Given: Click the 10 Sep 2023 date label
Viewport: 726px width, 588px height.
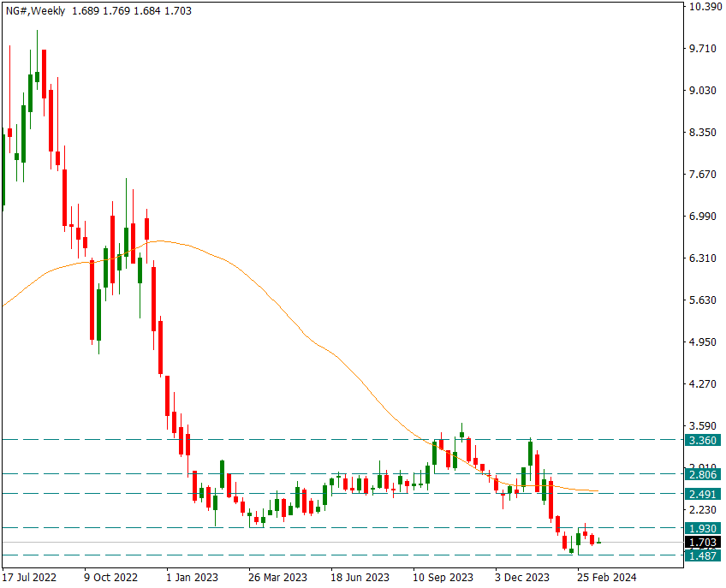Looking at the screenshot, I should [443, 578].
